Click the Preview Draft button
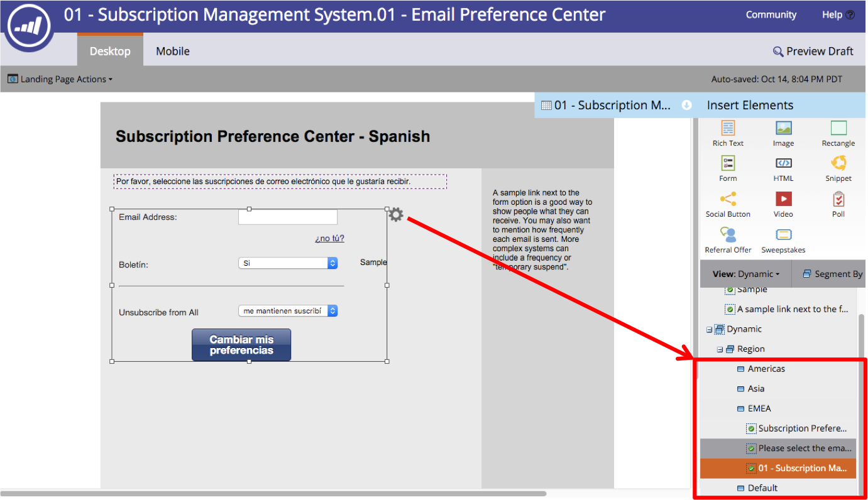868x500 pixels. pos(813,52)
